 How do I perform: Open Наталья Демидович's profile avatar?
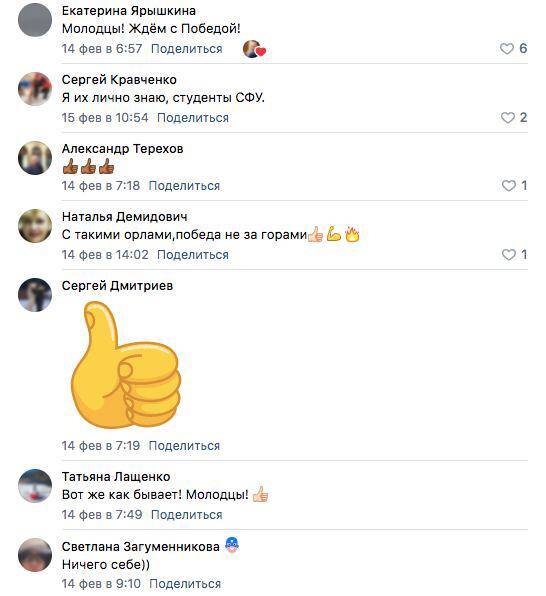(x=35, y=226)
